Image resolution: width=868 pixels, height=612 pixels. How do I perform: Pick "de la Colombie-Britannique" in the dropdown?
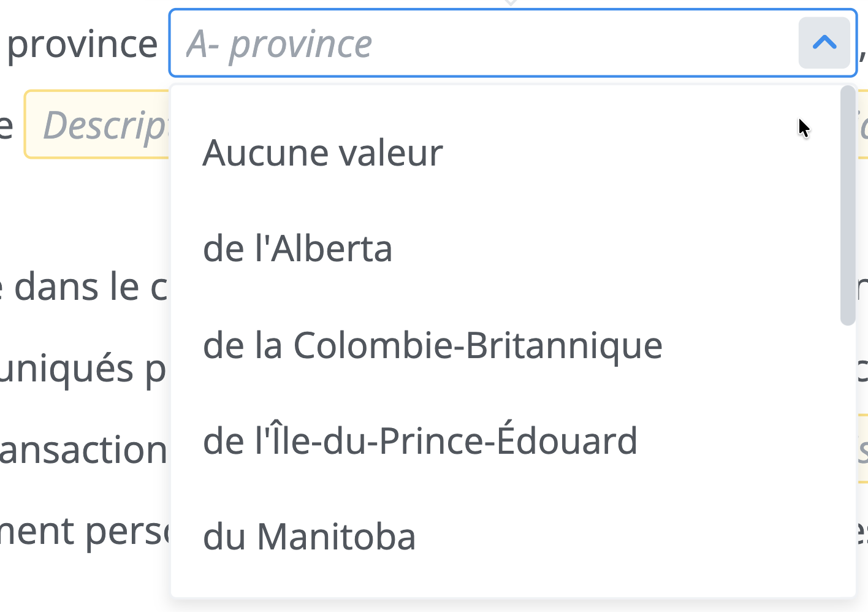(432, 345)
